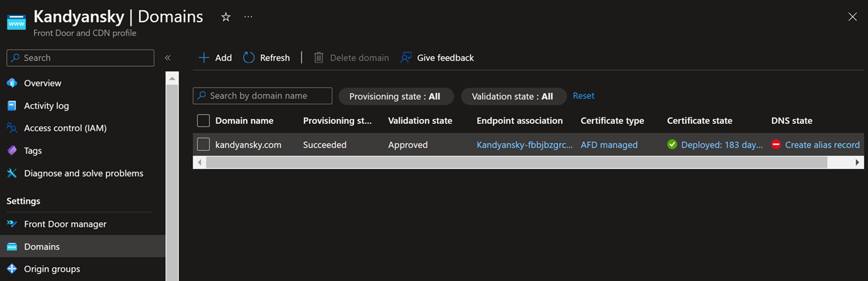
Task: Open the Validation state filter
Action: point(513,97)
